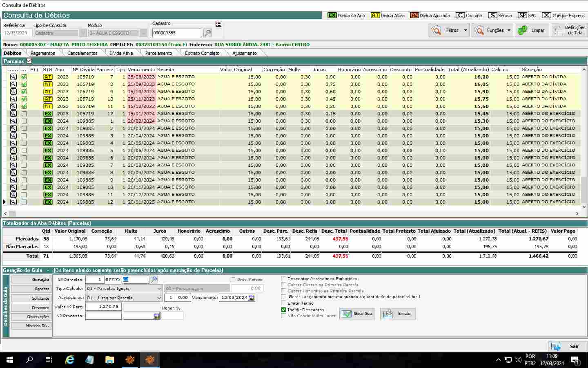This screenshot has height=368, width=588.
Task: Expand the Filtros dropdown arrow
Action: 465,30
